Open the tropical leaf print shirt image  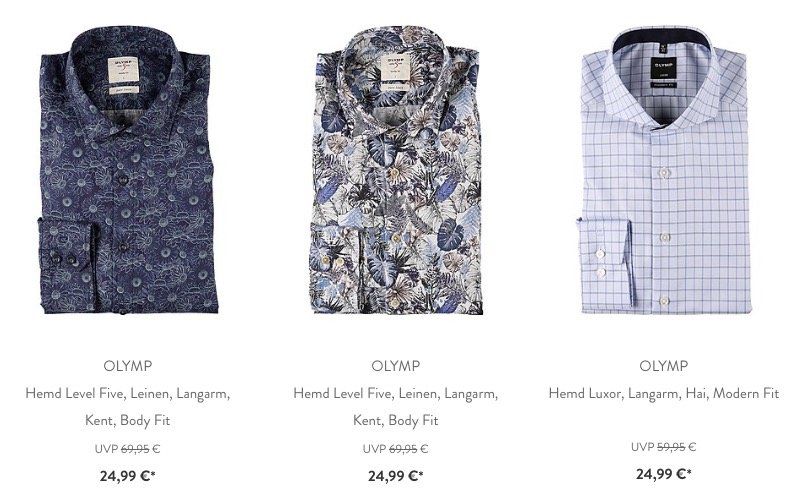coord(397,170)
